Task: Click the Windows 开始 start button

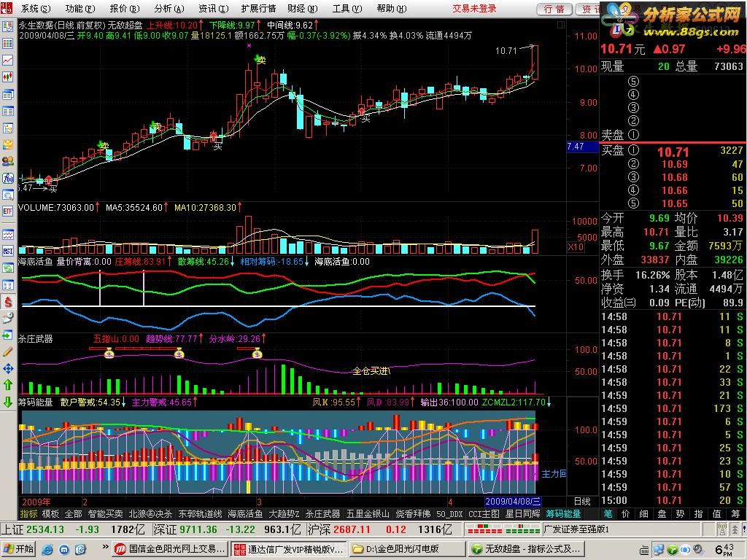Action: point(18,549)
